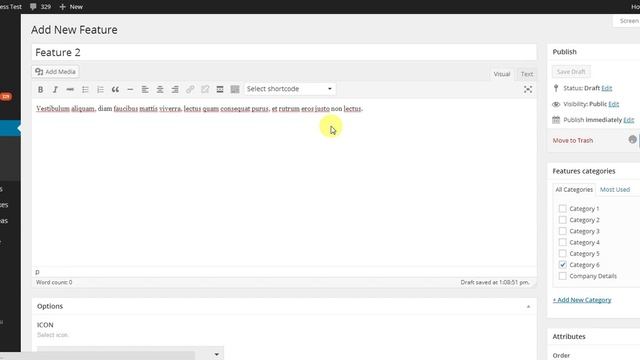This screenshot has width=640, height=360.
Task: Check Category 5 checkbox
Action: coord(562,253)
